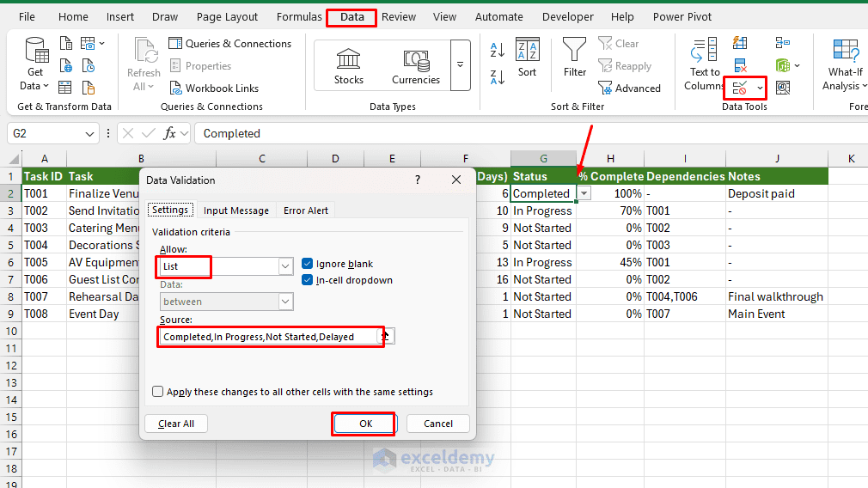This screenshot has width=868, height=488.
Task: Click the Insert Function fx icon
Action: point(169,133)
